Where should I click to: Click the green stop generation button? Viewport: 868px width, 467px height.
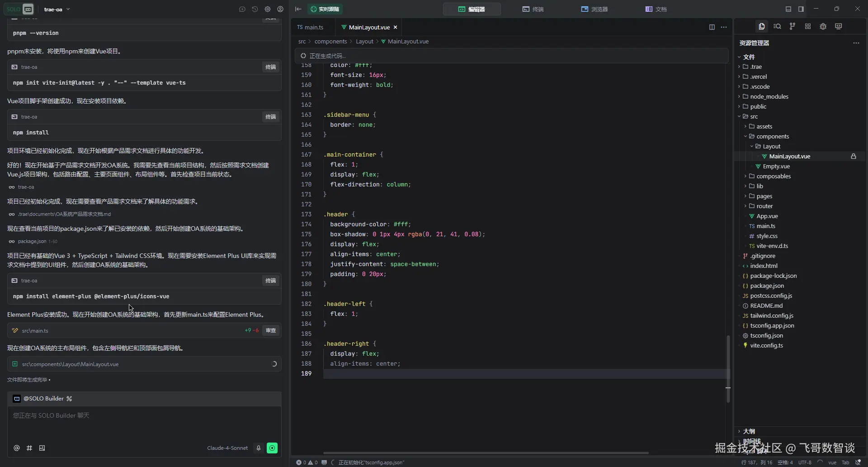tap(272, 448)
